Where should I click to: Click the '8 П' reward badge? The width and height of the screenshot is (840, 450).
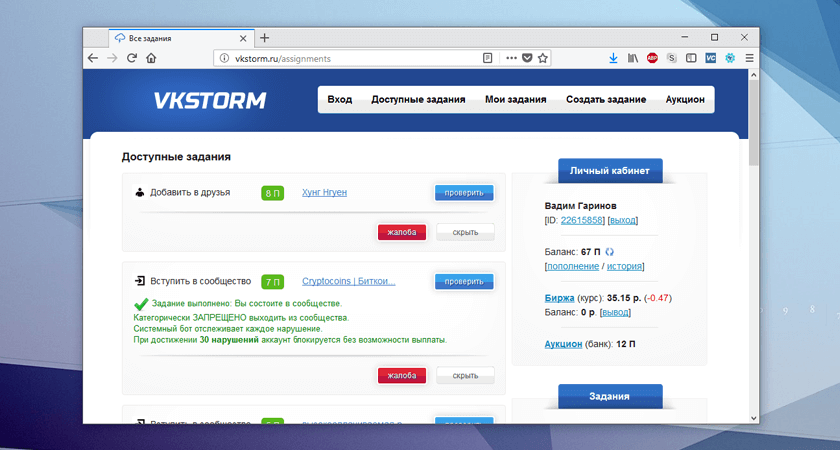(x=273, y=193)
